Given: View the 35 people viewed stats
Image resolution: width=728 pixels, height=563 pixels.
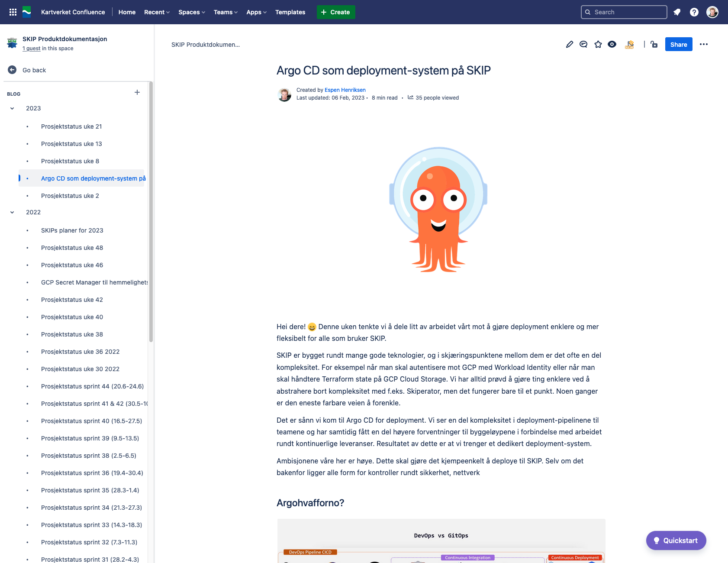Looking at the screenshot, I should [x=437, y=98].
